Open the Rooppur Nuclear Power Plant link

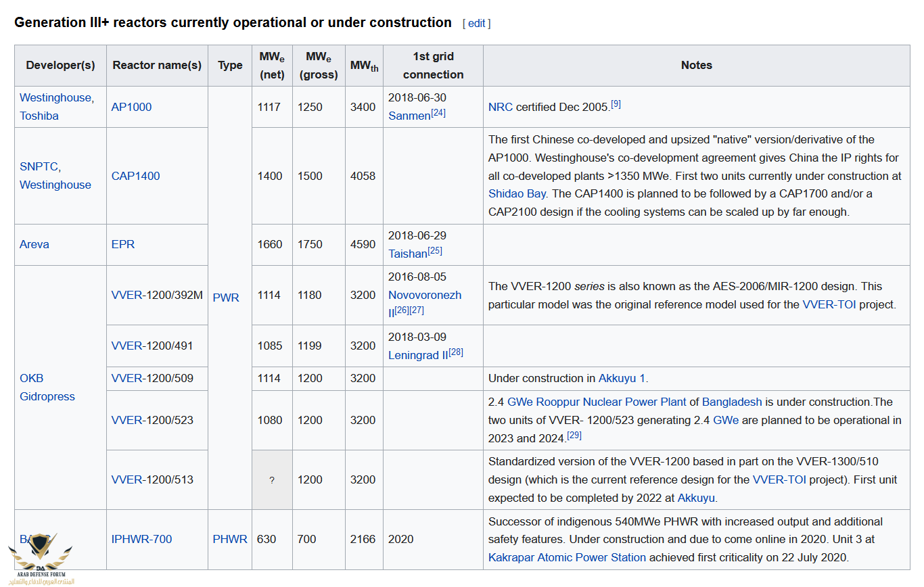click(611, 402)
